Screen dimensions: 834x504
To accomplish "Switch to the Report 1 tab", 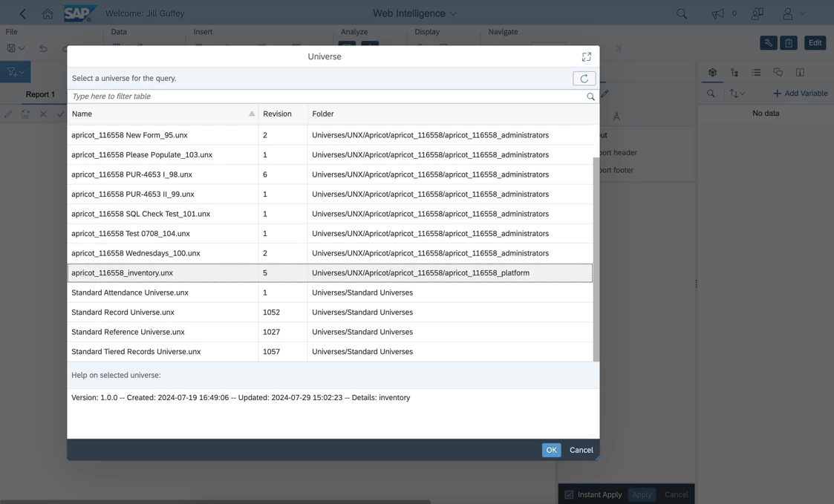I will (x=40, y=94).
